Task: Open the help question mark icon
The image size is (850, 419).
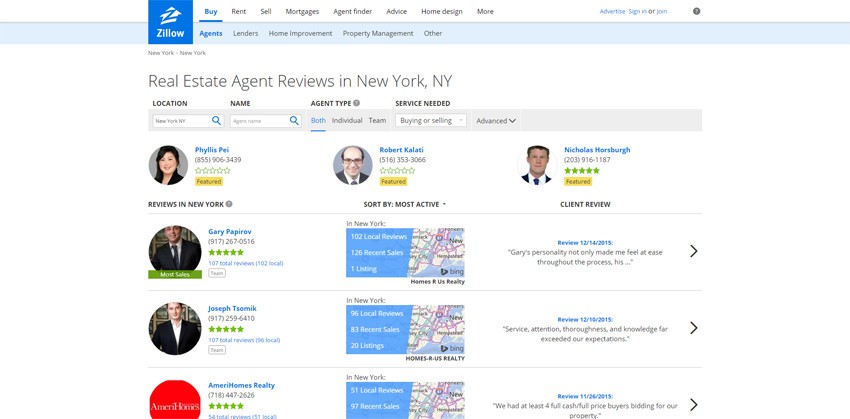Action: [x=697, y=11]
